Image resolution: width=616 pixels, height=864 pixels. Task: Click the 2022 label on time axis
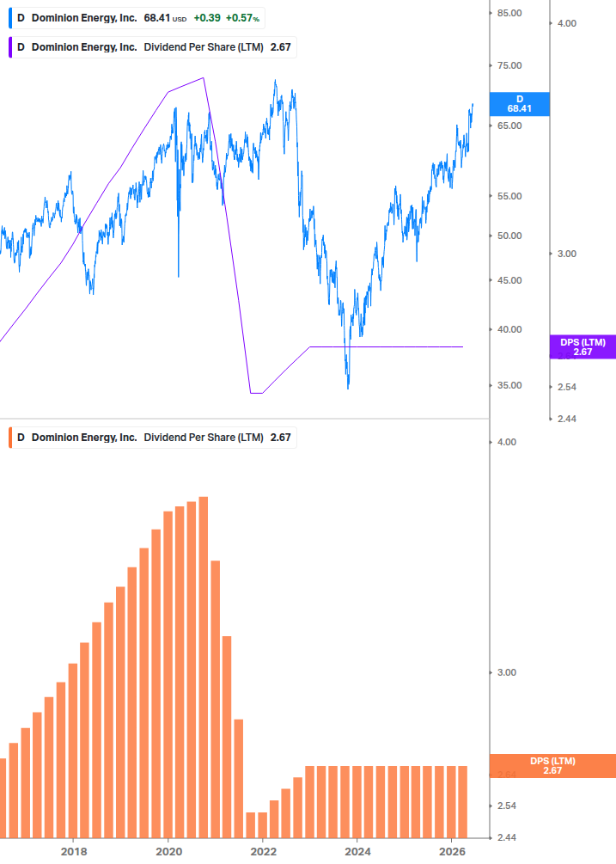(264, 852)
